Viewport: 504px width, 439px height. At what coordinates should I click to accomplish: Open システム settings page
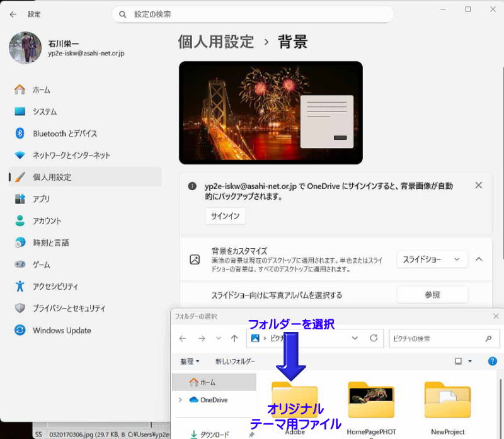click(x=44, y=111)
